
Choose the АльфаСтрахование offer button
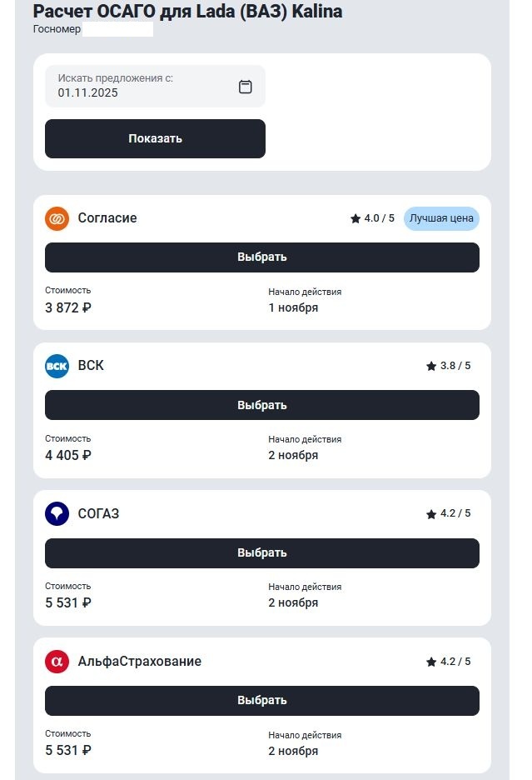[x=261, y=700]
